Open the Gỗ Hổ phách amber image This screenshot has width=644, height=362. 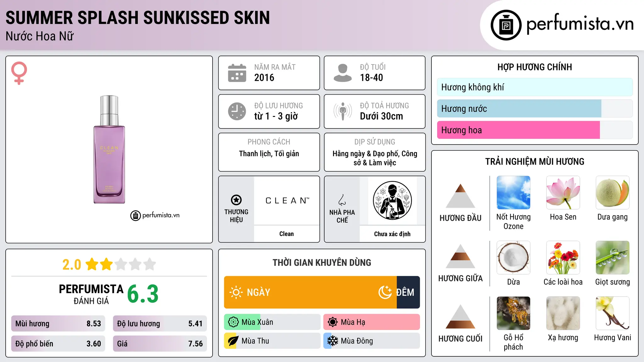(x=514, y=313)
